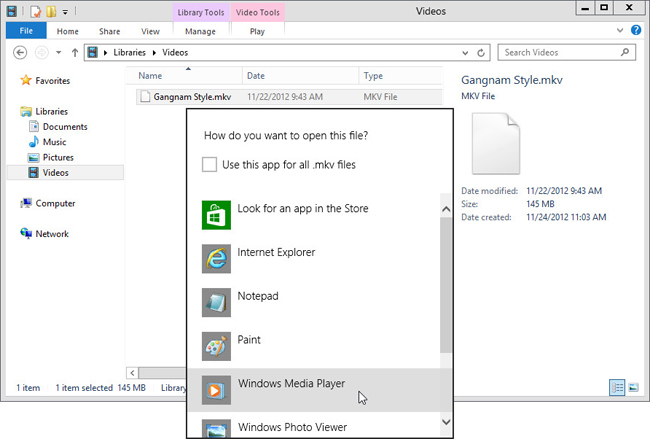The height and width of the screenshot is (439, 650).
Task: Sort by the Name column header
Action: pyautogui.click(x=184, y=75)
